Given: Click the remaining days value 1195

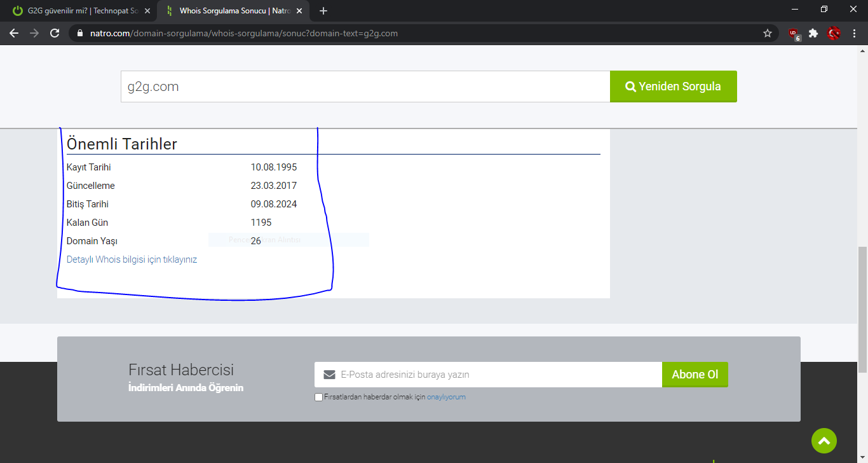Looking at the screenshot, I should coord(261,223).
